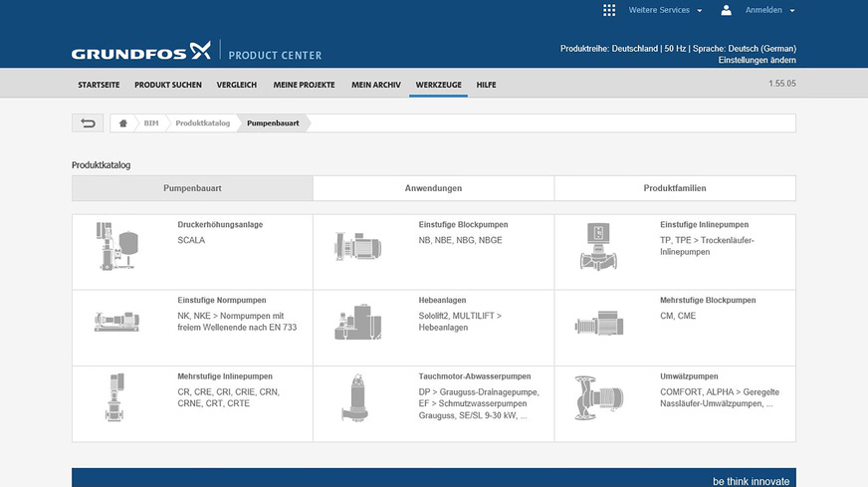Viewport: 868px width, 487px height.
Task: Click the version number 1.55.05
Action: coord(781,83)
